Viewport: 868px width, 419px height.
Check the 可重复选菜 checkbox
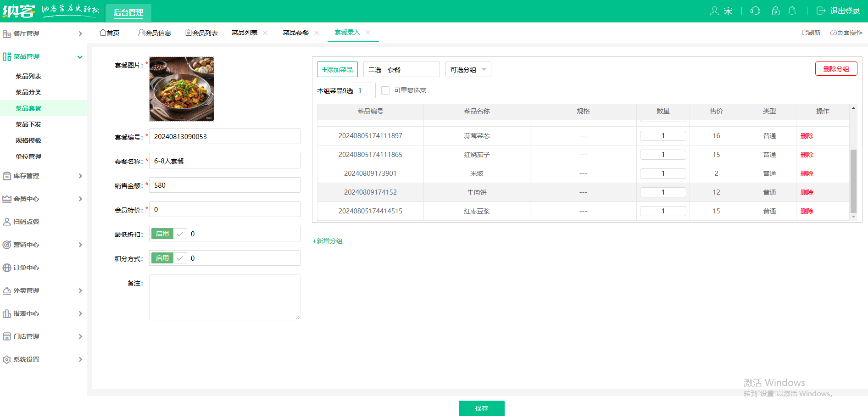(385, 90)
